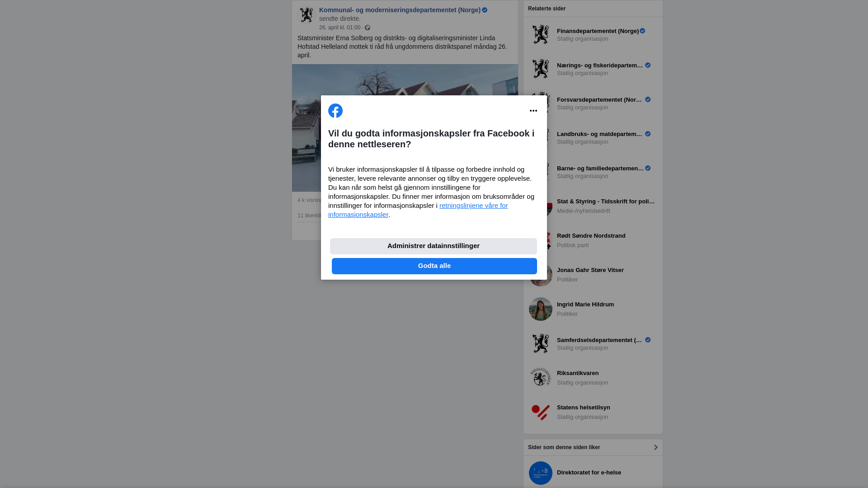Click Direktoratet for e-helse blue logo

[x=541, y=473]
